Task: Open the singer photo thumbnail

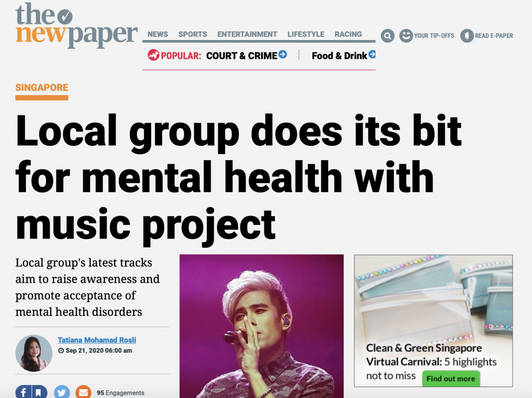Action: (x=262, y=326)
